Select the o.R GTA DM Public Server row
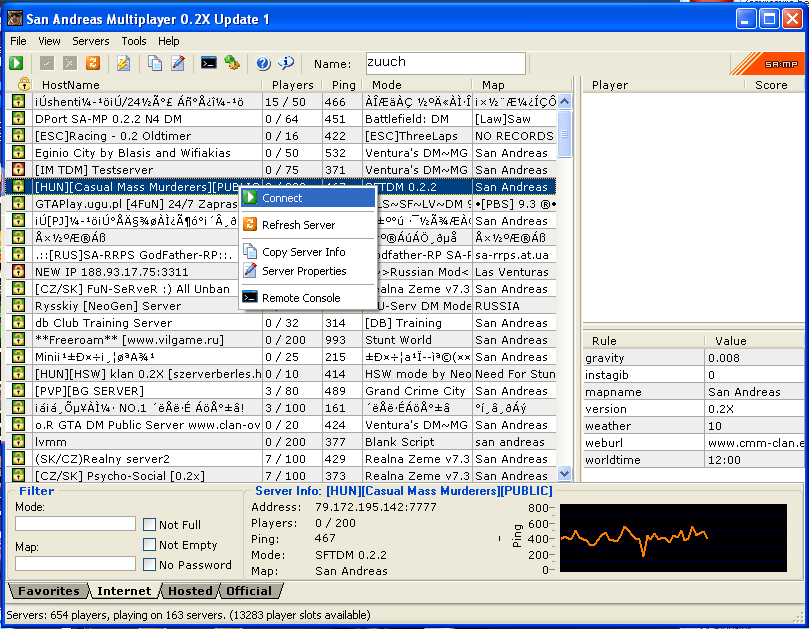This screenshot has width=809, height=629. (281, 425)
